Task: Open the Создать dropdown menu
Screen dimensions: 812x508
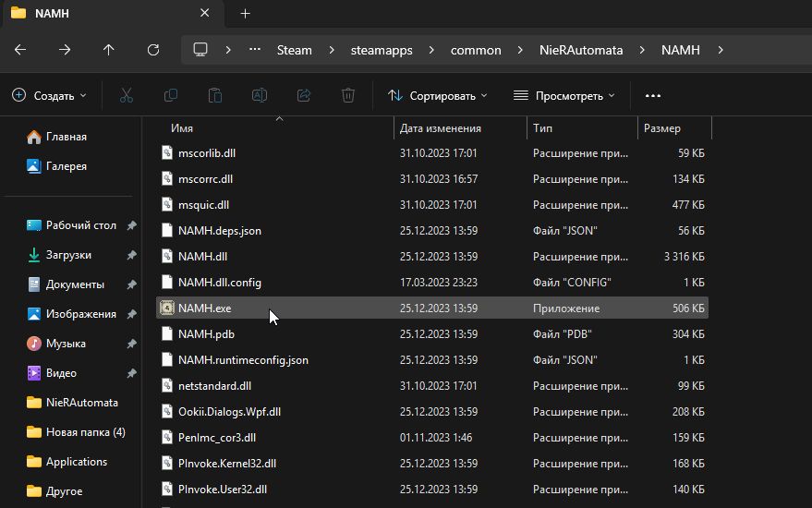Action: click(x=49, y=96)
